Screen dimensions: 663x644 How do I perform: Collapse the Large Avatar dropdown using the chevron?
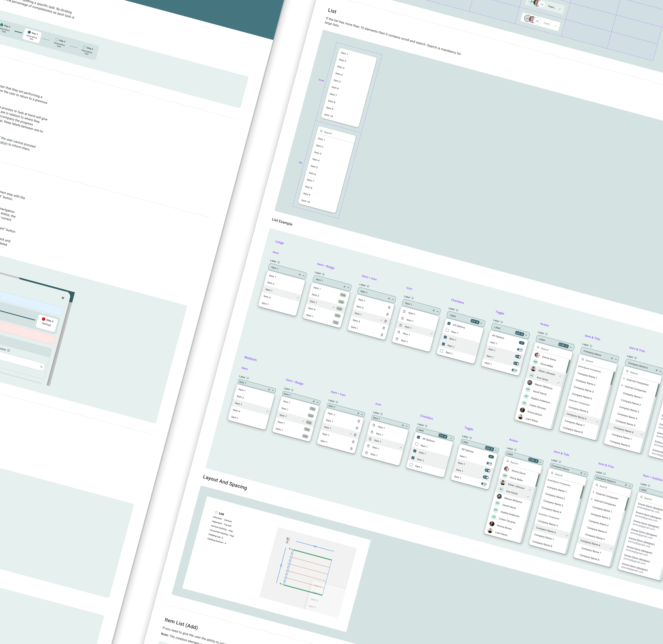point(570,347)
